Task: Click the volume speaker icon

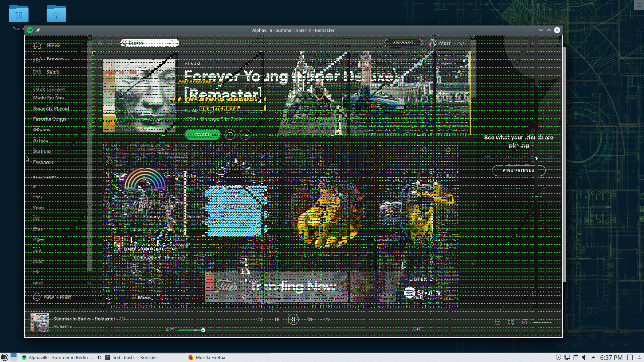Action: click(x=524, y=322)
